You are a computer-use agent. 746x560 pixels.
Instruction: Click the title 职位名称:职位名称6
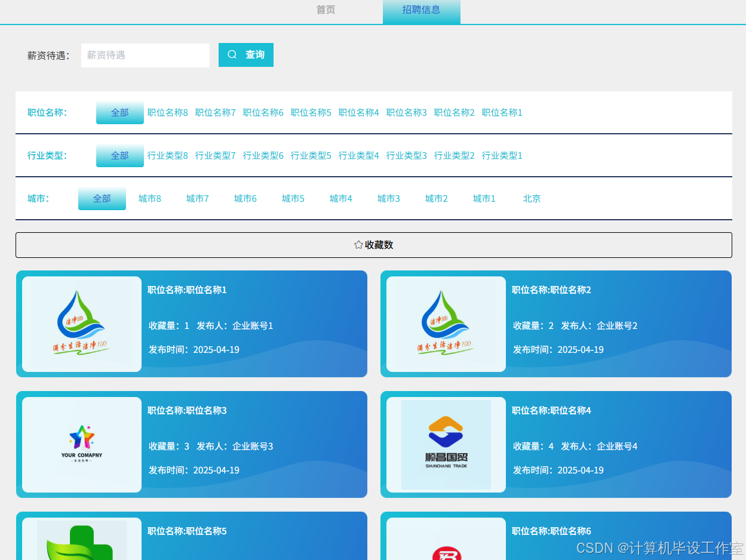(551, 531)
